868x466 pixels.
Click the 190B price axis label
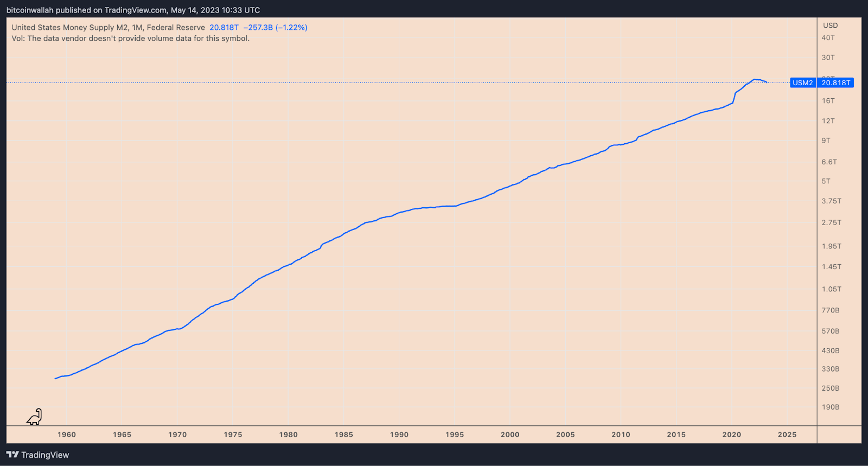tap(830, 407)
